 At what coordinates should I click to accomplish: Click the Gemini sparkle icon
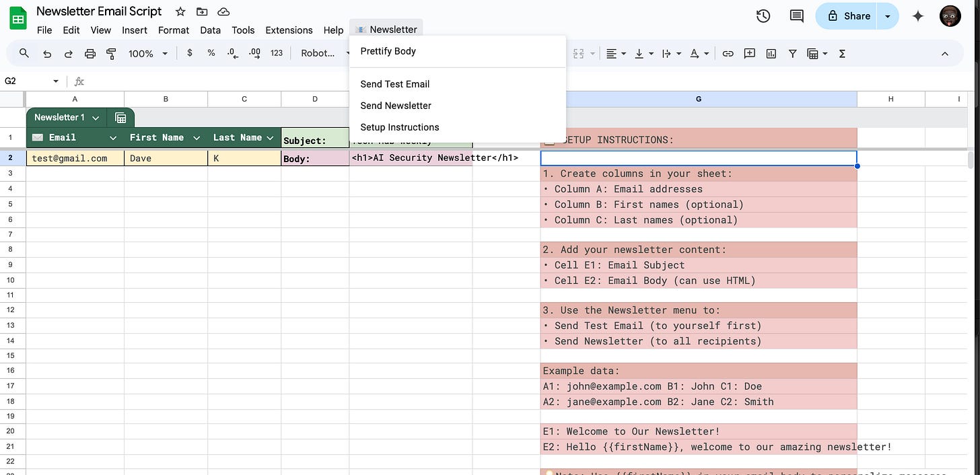[x=917, y=16]
